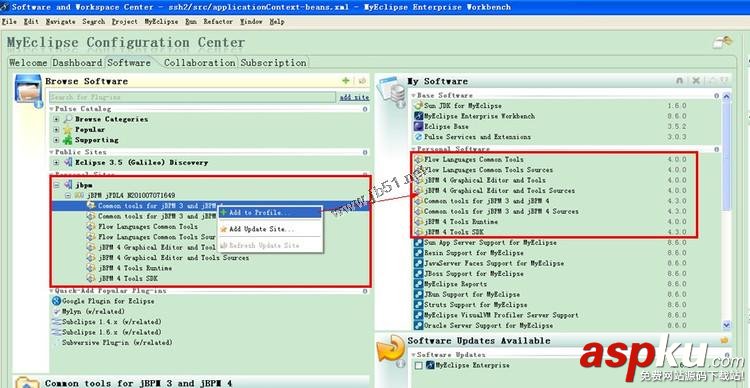Viewport: 750px width, 388px height.
Task: Switch to the Dashboard tab
Action: tap(77, 63)
